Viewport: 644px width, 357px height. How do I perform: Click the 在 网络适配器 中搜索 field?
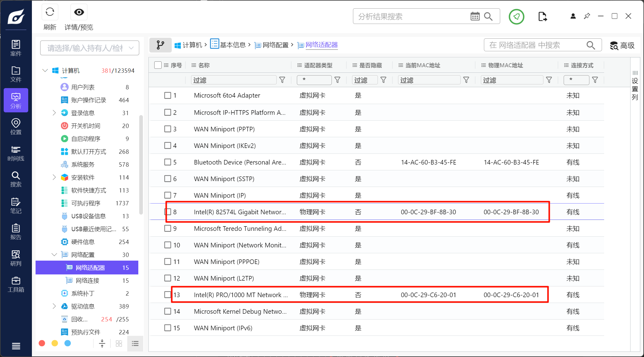click(x=535, y=45)
